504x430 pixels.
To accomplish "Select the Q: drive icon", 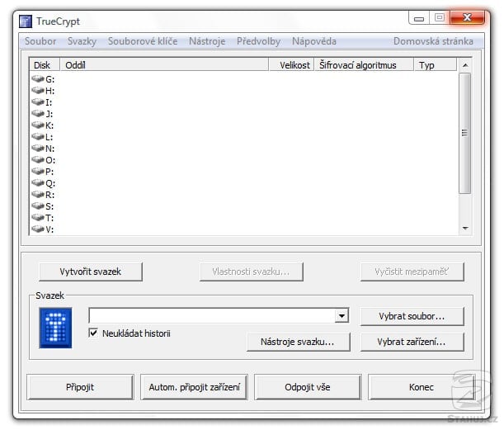I will [x=38, y=183].
